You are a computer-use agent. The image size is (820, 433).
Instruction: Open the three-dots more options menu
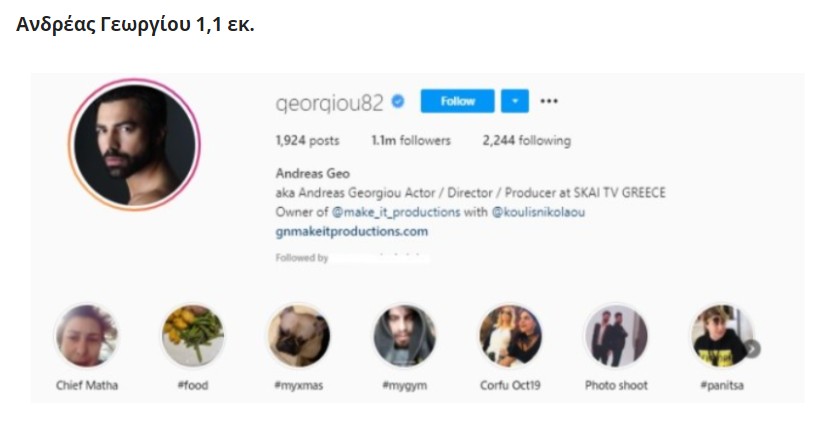pos(548,101)
